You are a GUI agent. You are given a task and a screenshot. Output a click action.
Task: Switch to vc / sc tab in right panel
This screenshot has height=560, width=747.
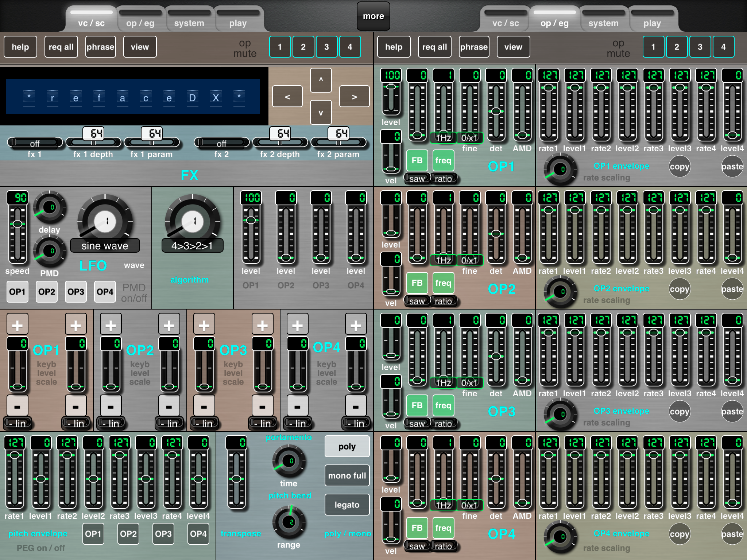[505, 20]
